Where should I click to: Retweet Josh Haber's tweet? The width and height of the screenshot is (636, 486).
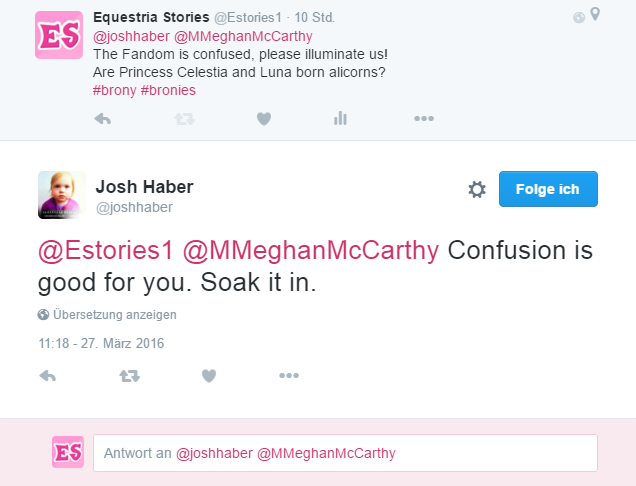pos(130,376)
